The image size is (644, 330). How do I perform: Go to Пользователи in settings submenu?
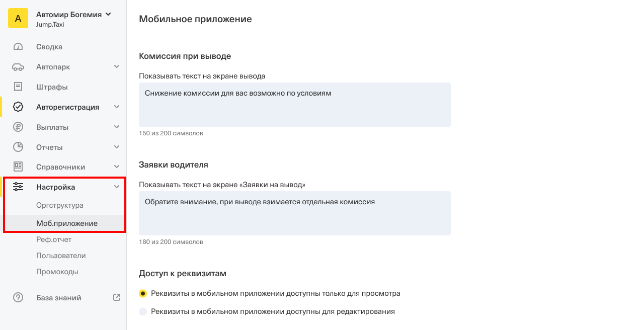click(61, 256)
